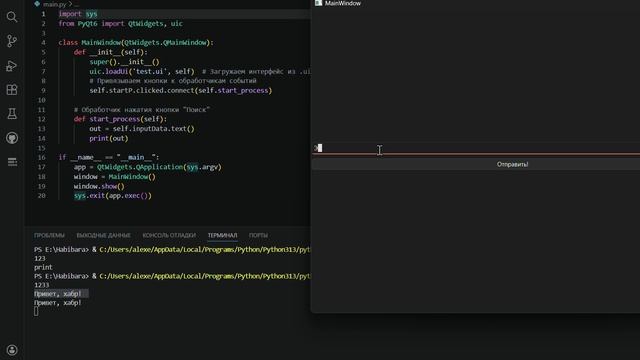Open the Testing flask view

click(x=12, y=114)
